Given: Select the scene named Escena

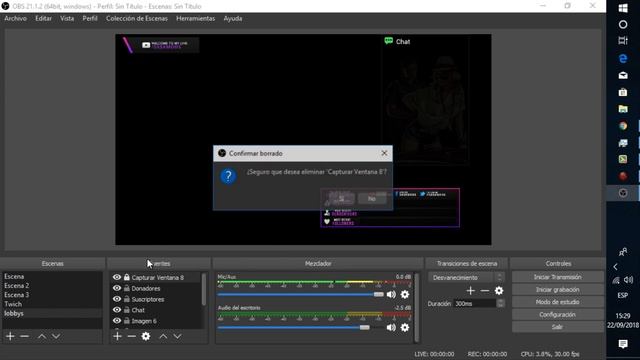Looking at the screenshot, I should click(52, 276).
